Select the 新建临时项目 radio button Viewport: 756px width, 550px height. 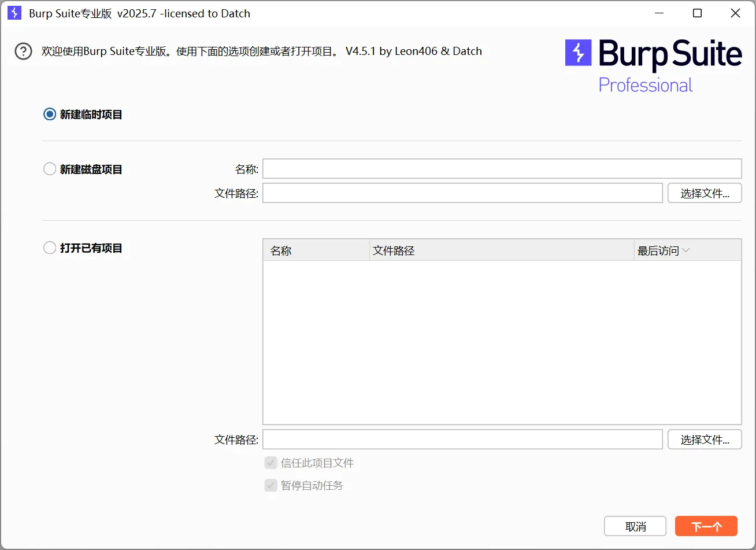50,115
